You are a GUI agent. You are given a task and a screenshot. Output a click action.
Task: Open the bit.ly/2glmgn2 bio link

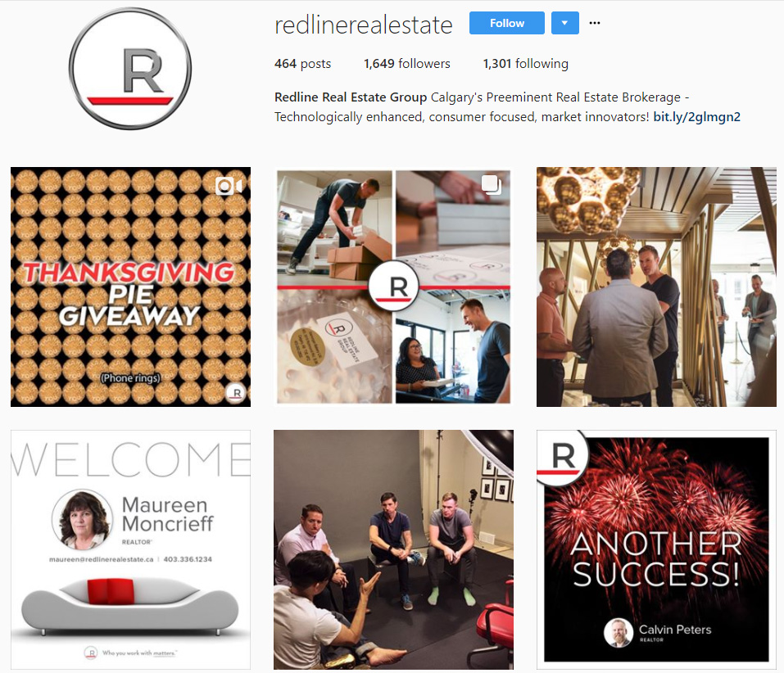[696, 117]
